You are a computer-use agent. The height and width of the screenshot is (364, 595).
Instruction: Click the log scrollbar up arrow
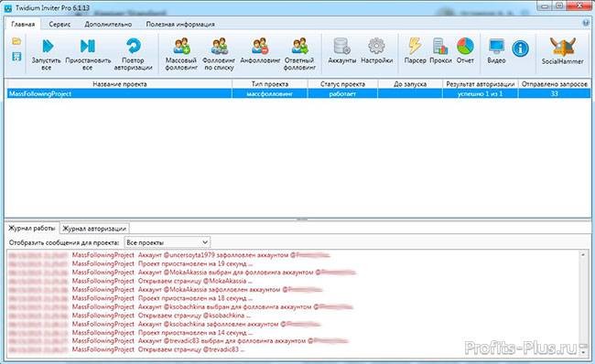583,255
